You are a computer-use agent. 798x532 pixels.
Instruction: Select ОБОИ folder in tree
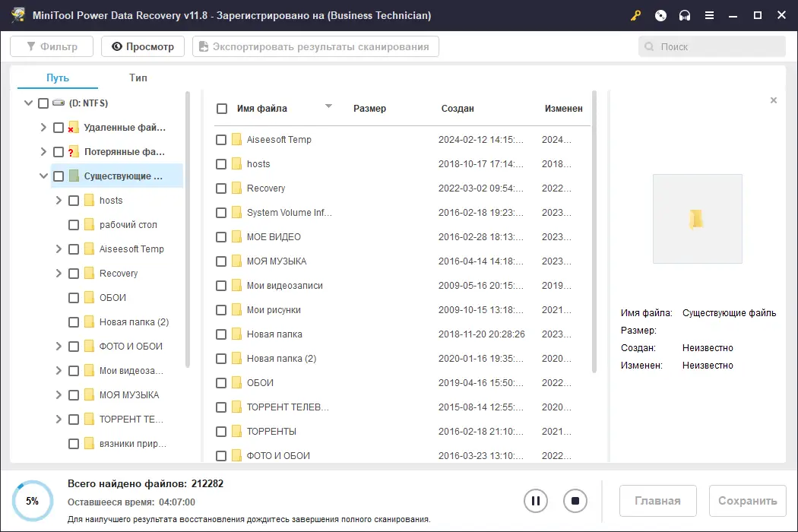pos(112,298)
